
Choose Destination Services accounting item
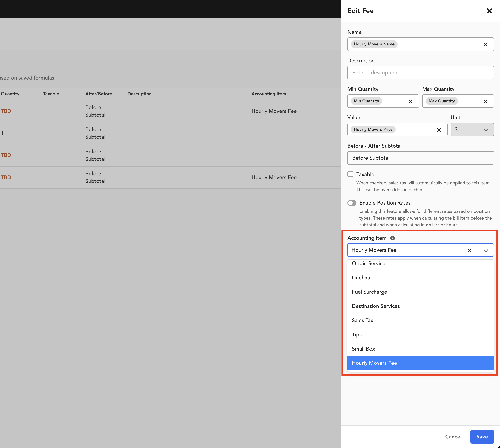point(420,306)
